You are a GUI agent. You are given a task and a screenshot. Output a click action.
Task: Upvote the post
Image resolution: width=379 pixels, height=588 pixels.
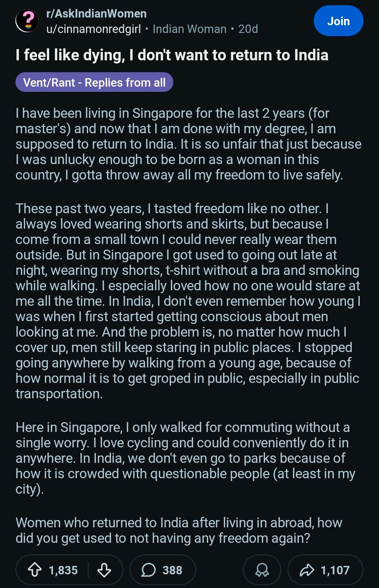click(35, 570)
